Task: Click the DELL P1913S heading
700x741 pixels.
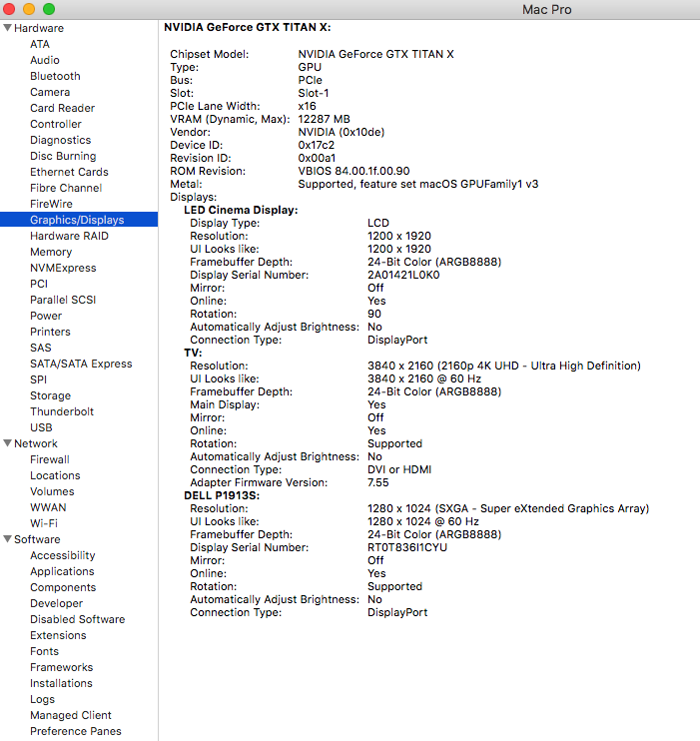Action: coord(222,495)
